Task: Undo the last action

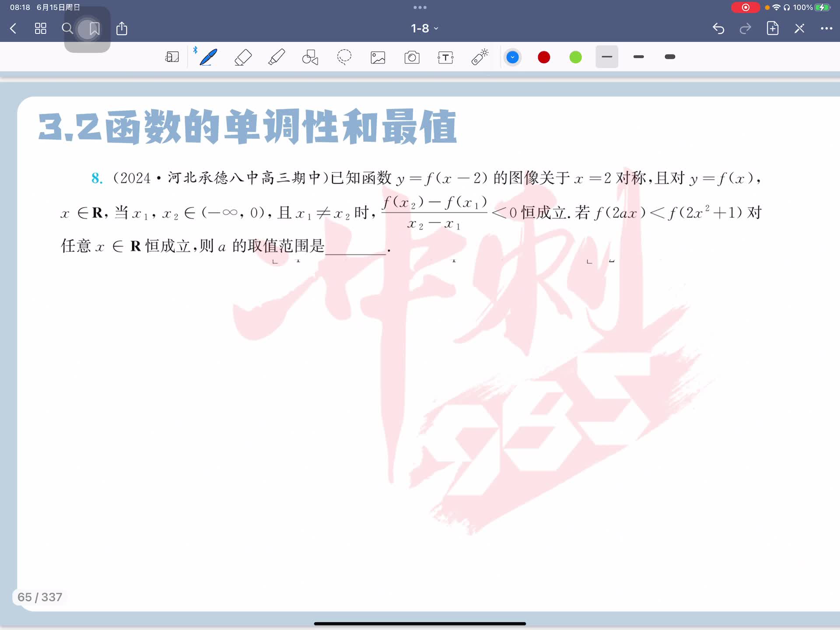Action: coord(718,29)
